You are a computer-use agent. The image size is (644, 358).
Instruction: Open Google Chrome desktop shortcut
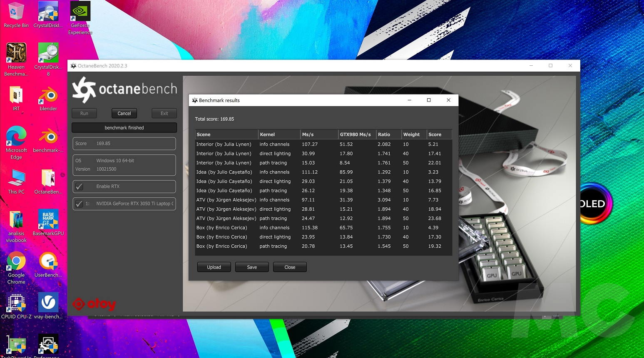click(x=16, y=262)
